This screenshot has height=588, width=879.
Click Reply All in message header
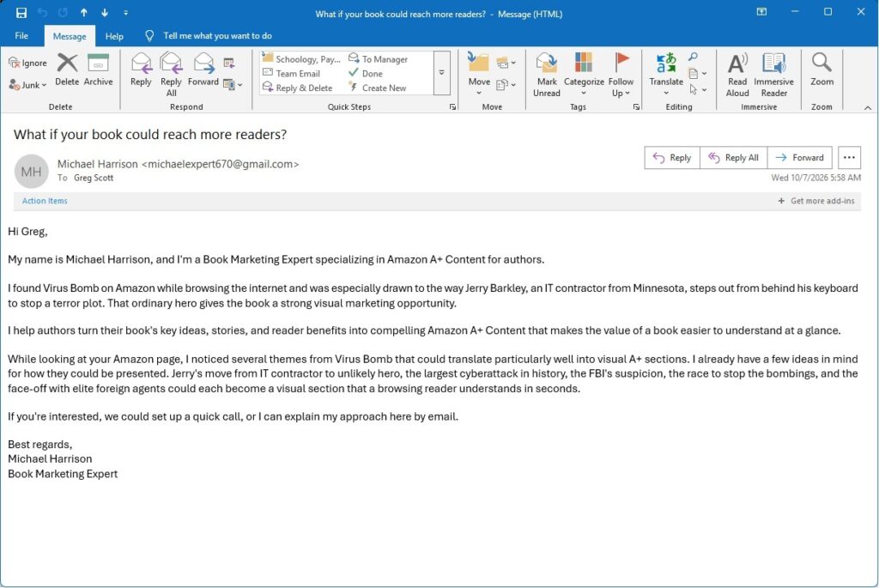point(733,157)
